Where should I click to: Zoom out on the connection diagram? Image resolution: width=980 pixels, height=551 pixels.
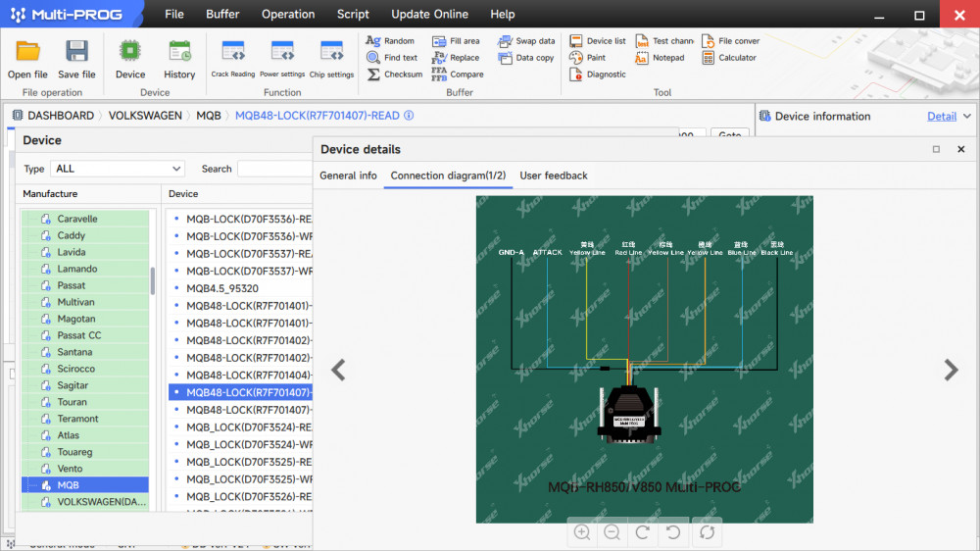[612, 532]
